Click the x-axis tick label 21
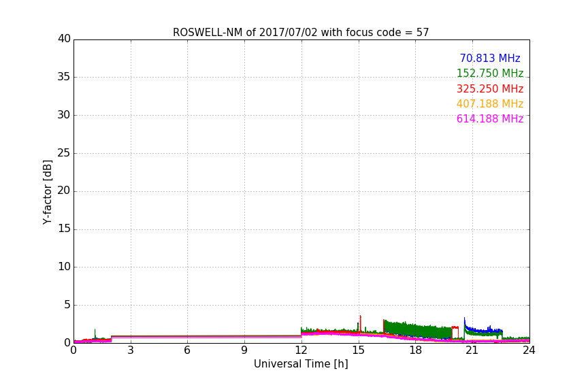 (x=472, y=350)
